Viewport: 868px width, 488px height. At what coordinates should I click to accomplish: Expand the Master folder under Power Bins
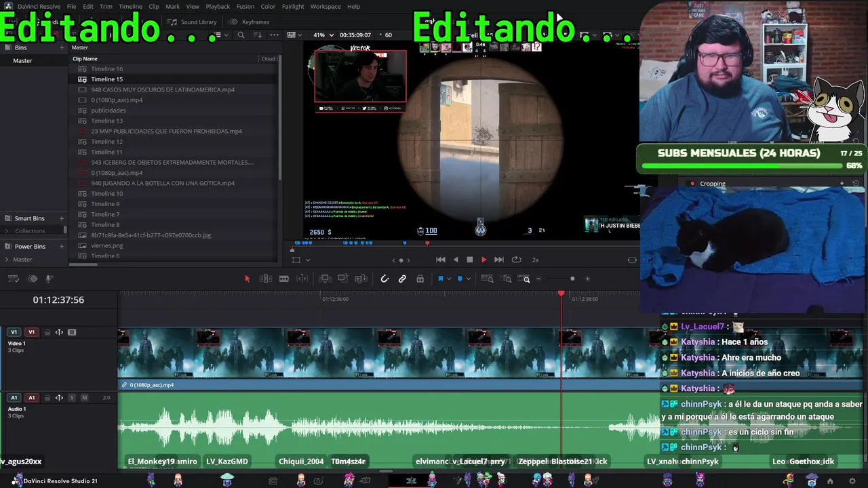coord(7,260)
